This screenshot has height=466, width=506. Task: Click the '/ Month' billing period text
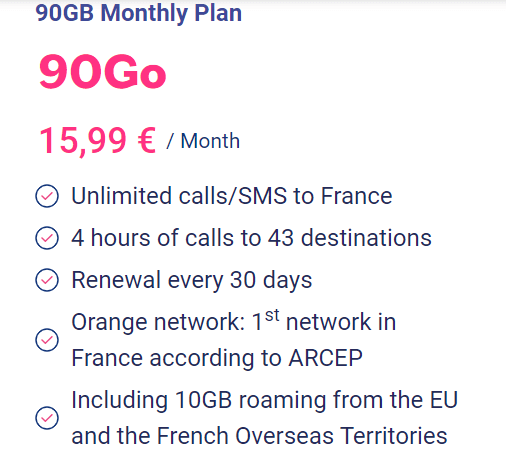click(x=203, y=141)
